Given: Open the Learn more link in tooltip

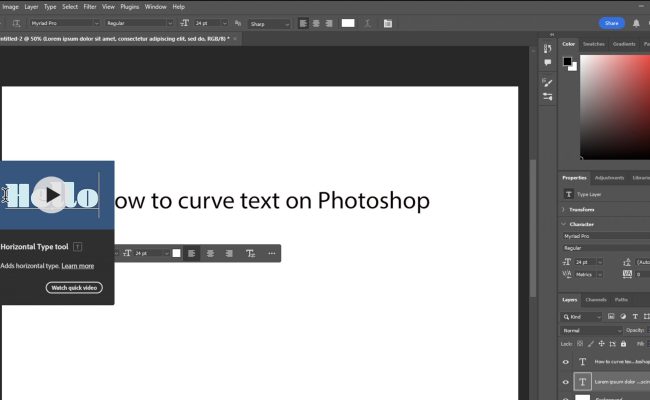Looking at the screenshot, I should click(78, 266).
